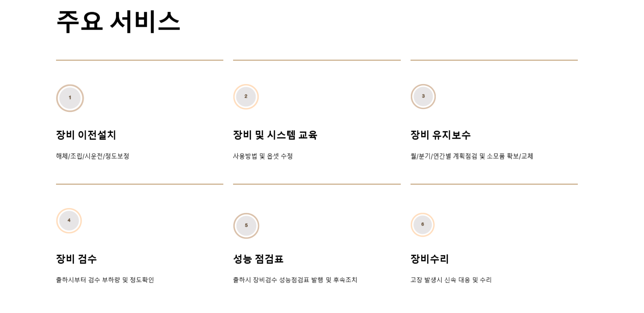Click the number 2 circle icon
The image size is (644, 313).
pyautogui.click(x=246, y=97)
